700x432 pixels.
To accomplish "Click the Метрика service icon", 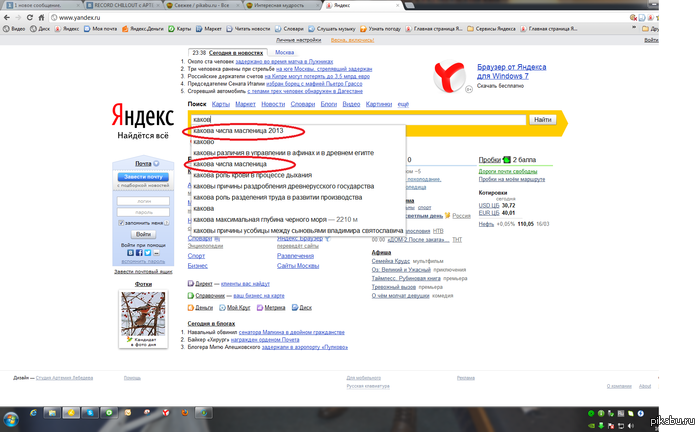I will click(x=261, y=308).
